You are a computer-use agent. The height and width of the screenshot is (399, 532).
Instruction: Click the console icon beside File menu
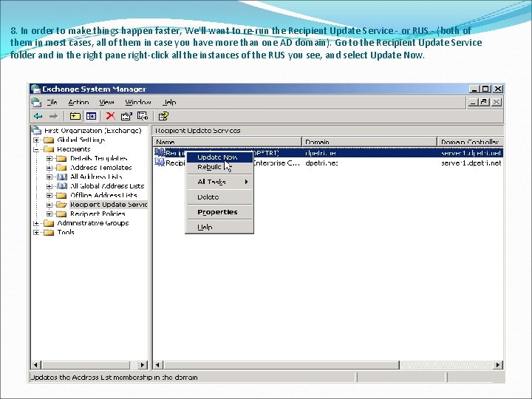pos(36,102)
